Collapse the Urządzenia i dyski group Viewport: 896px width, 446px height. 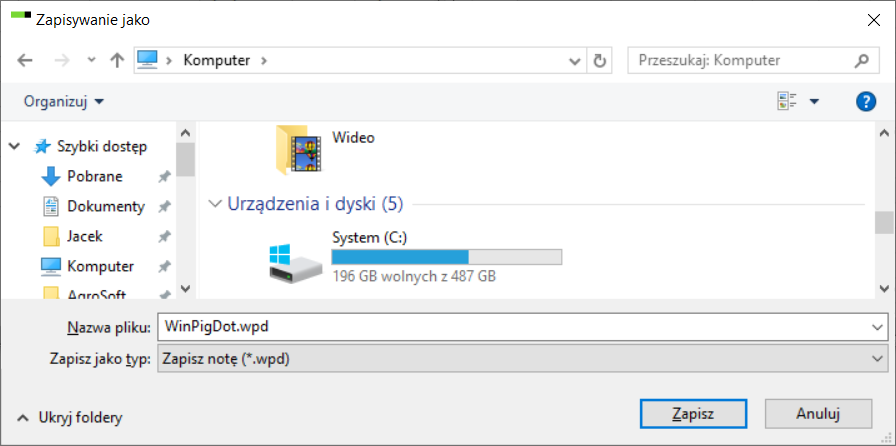pos(215,204)
